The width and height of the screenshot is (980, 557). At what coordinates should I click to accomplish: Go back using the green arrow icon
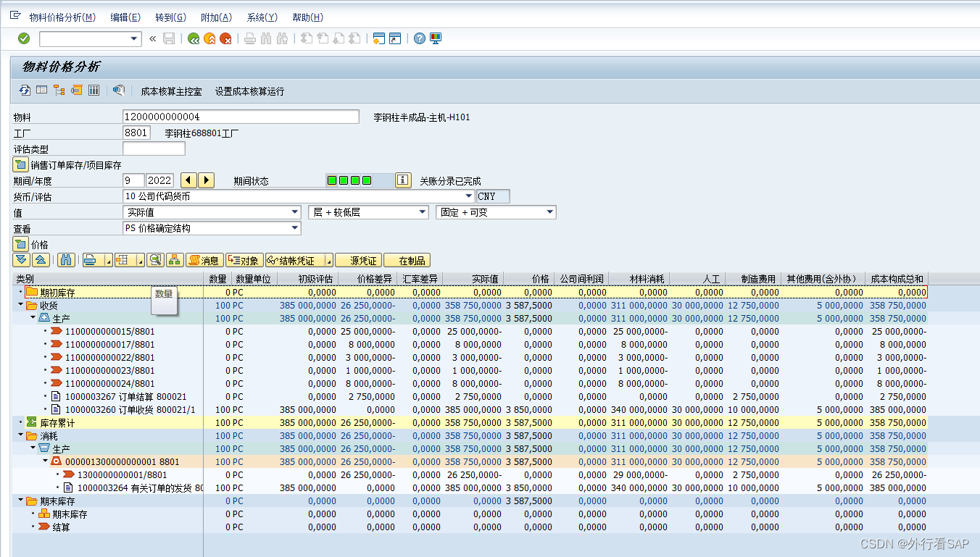point(192,38)
